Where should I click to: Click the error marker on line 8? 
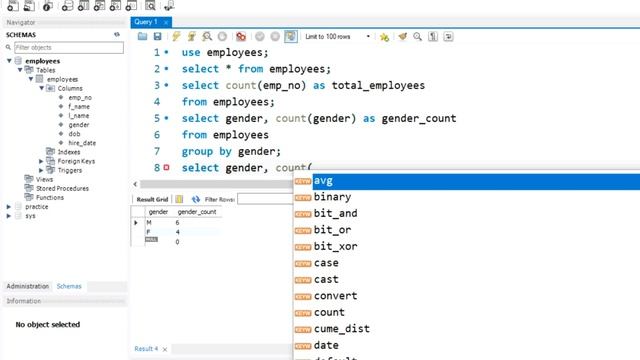(167, 167)
